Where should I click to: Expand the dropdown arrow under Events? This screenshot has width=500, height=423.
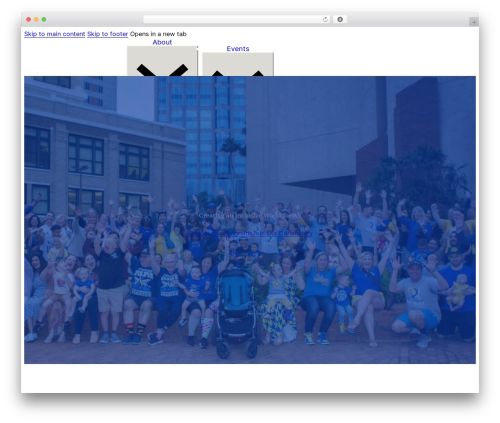click(x=238, y=64)
